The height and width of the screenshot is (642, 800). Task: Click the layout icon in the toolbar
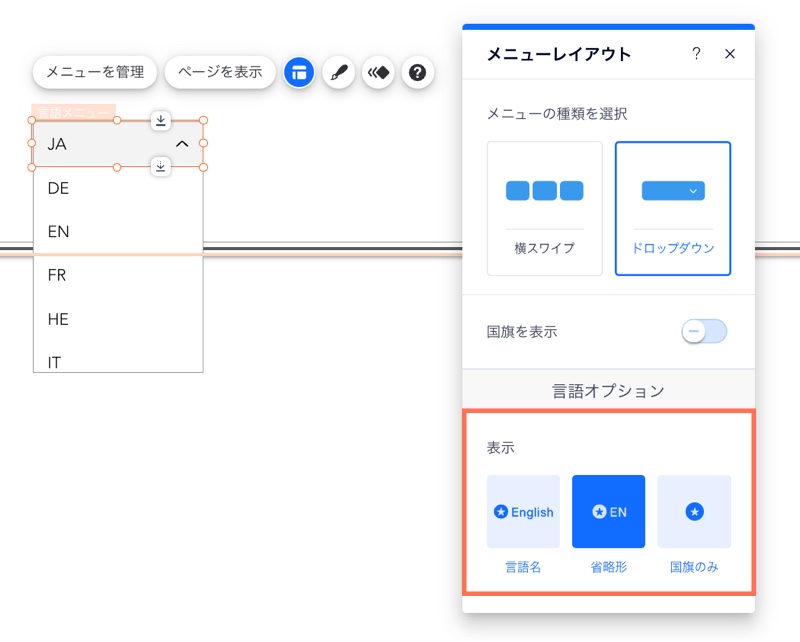point(299,72)
